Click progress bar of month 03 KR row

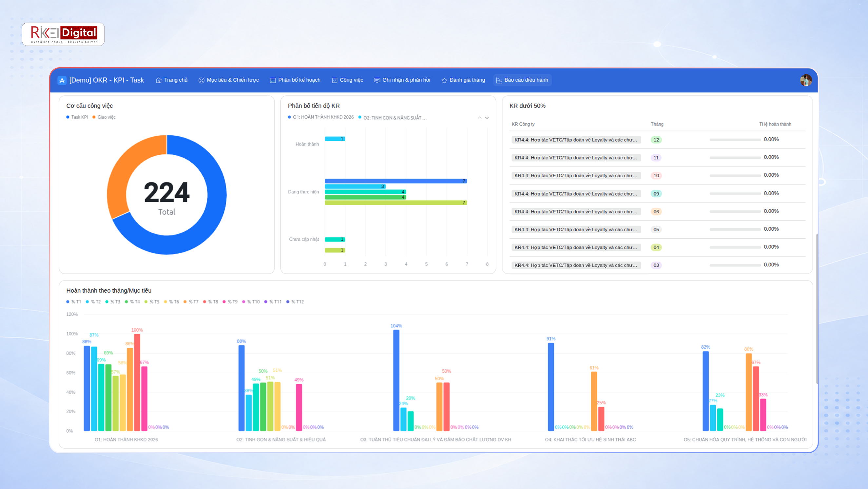tap(735, 265)
